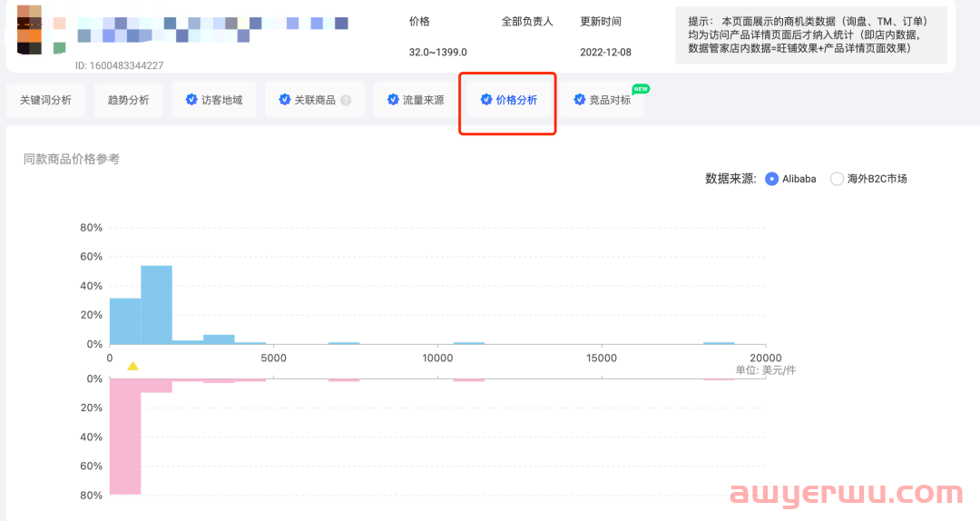This screenshot has height=521, width=980.
Task: Click the green NEW badge on 竞品对标
Action: 641,89
